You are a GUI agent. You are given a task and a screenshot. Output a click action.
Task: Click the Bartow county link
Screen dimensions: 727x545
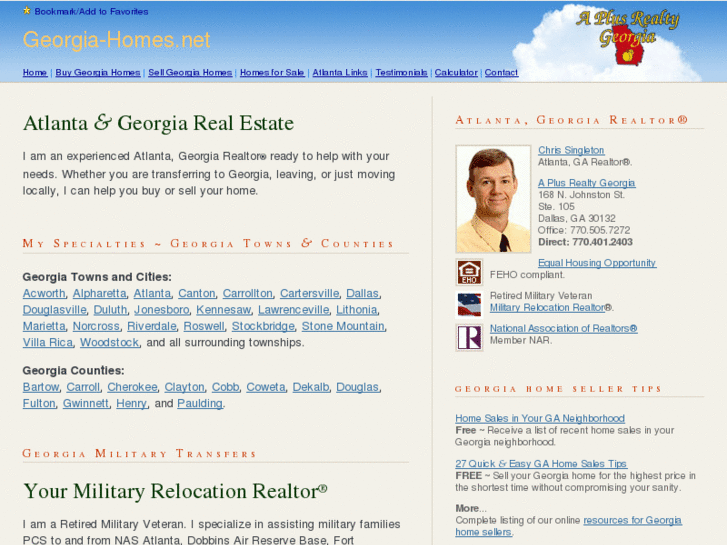coord(41,387)
